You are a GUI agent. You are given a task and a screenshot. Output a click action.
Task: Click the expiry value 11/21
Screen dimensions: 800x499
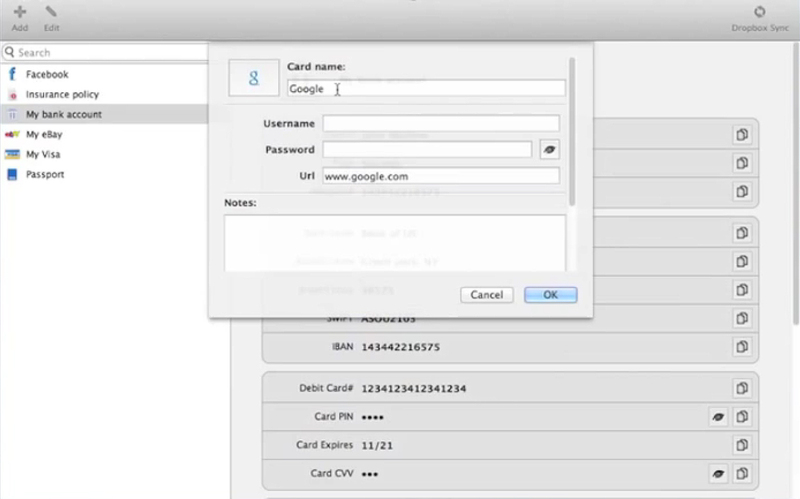(377, 445)
